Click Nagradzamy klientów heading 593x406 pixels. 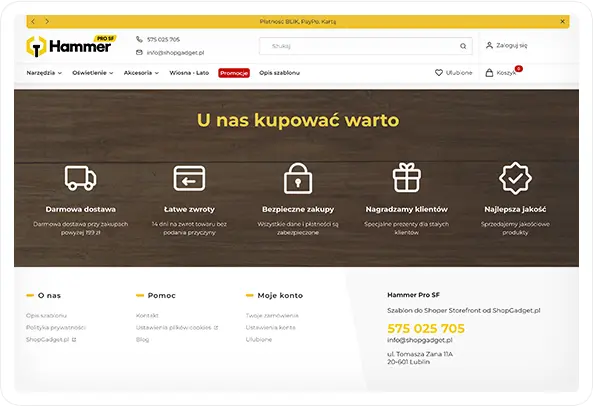407,209
